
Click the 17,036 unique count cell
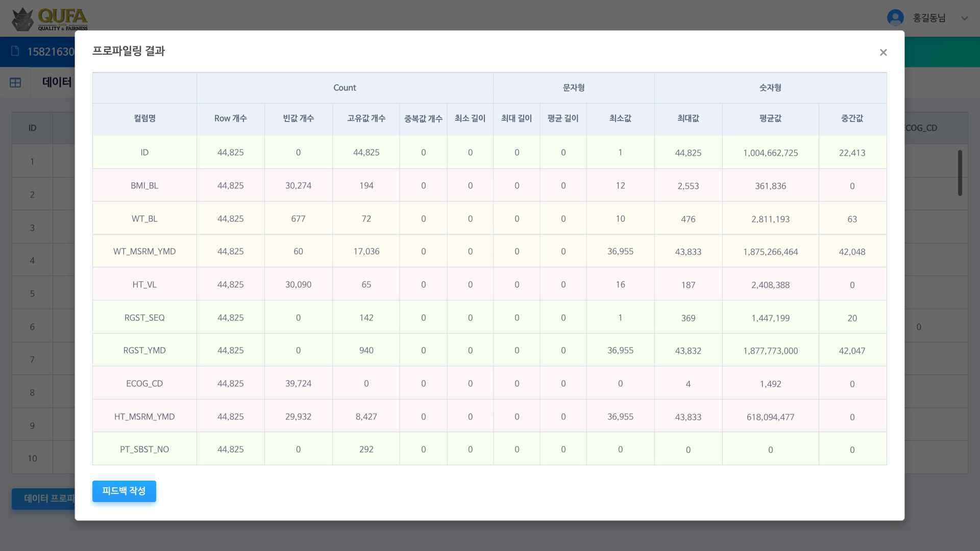pyautogui.click(x=366, y=252)
